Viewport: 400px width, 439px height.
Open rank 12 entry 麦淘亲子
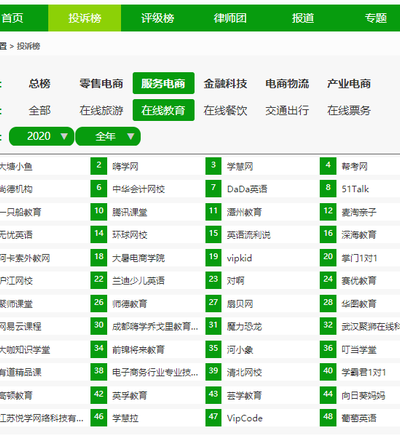pyautogui.click(x=359, y=212)
